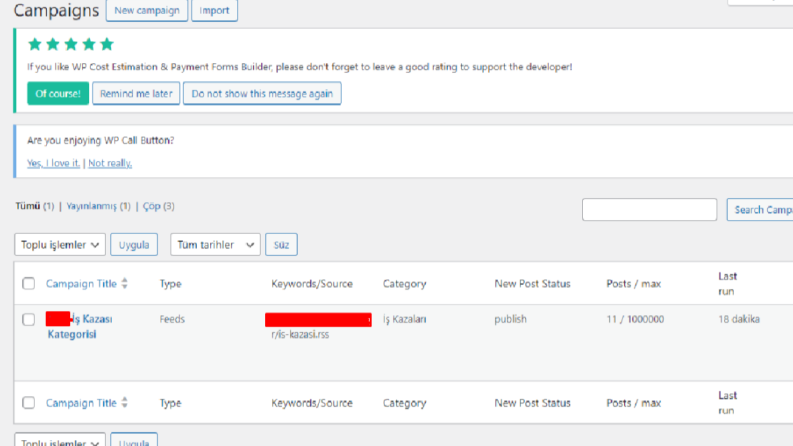
Task: Focus the campaign search field
Action: [x=649, y=209]
